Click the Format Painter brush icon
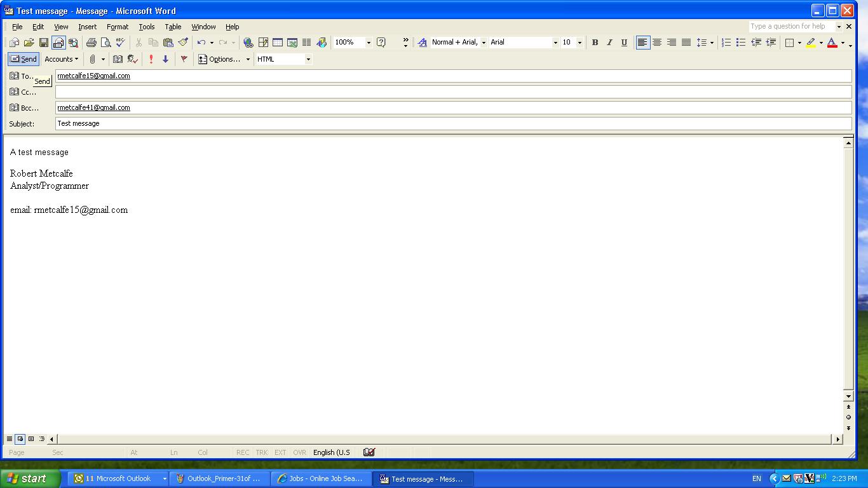 183,43
